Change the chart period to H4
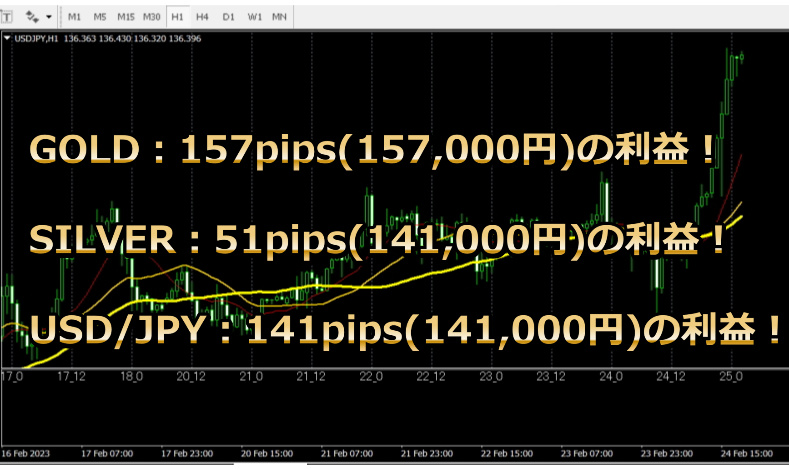Image resolution: width=789 pixels, height=469 pixels. coord(203,17)
